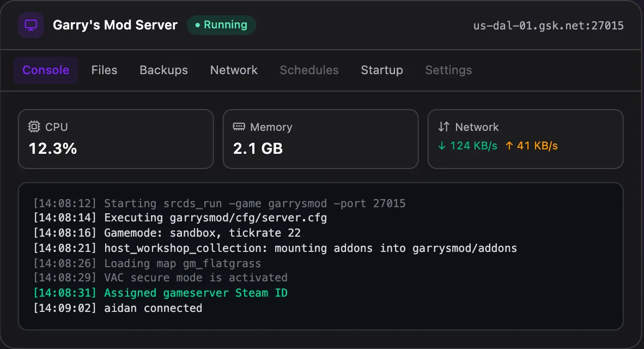Click the 'VAC secure mode is activated' line

point(160,278)
